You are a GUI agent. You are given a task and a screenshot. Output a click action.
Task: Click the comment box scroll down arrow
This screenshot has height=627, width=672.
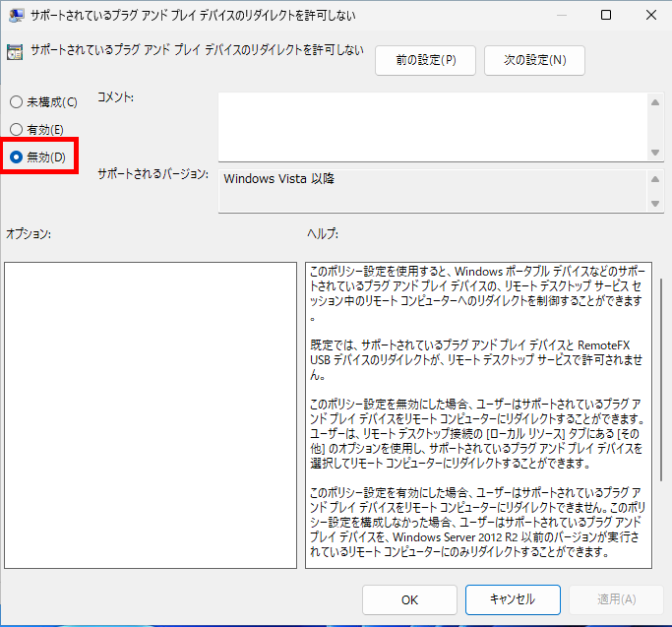point(655,153)
